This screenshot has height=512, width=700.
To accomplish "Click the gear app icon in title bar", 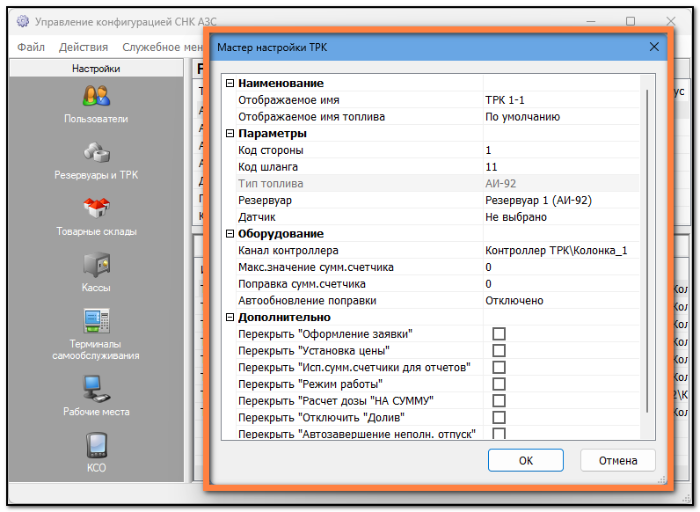I will tap(23, 21).
